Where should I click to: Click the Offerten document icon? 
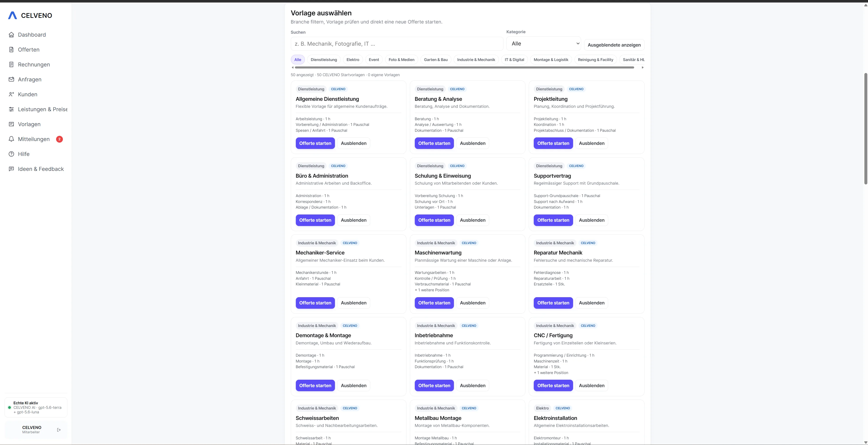pyautogui.click(x=12, y=49)
